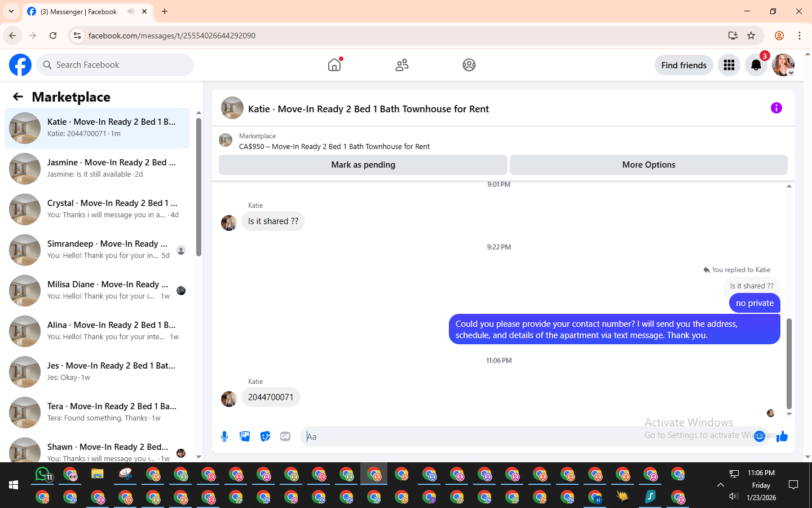Open Chrome profile icon
The height and width of the screenshot is (508, 812).
779,36
